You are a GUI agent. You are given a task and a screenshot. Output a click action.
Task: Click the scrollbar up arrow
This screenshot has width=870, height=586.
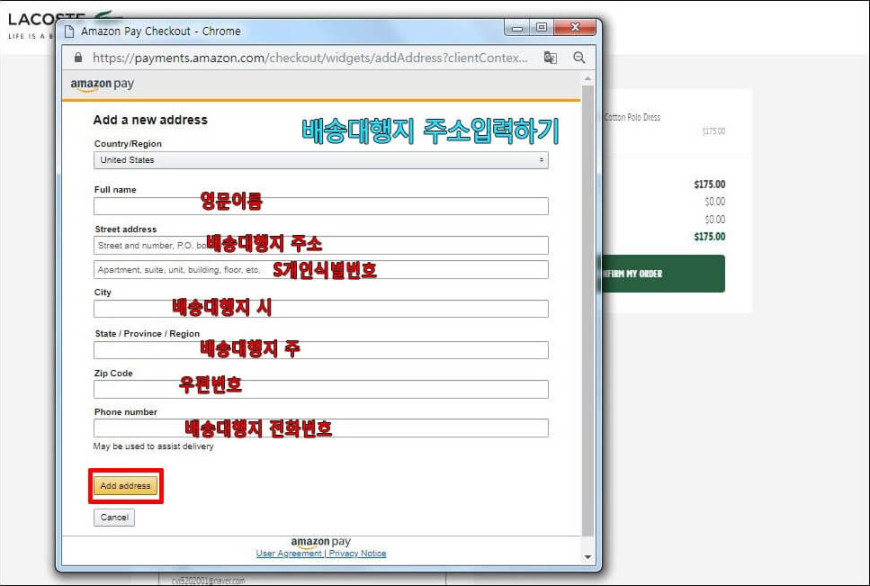[x=588, y=79]
